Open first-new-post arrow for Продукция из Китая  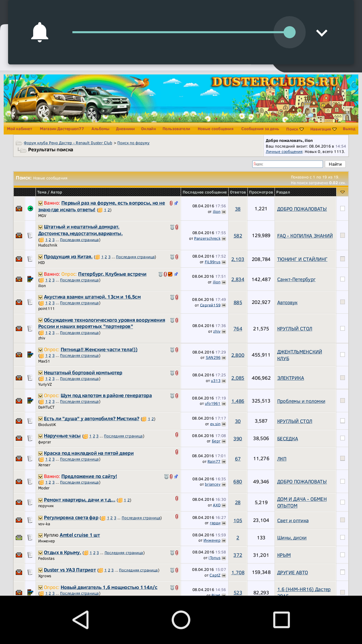click(x=40, y=257)
